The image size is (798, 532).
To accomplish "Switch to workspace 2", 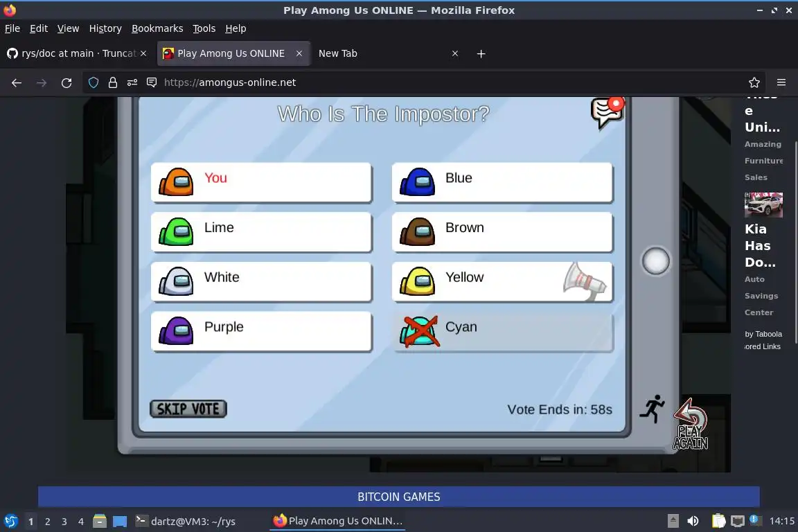I will (x=47, y=522).
